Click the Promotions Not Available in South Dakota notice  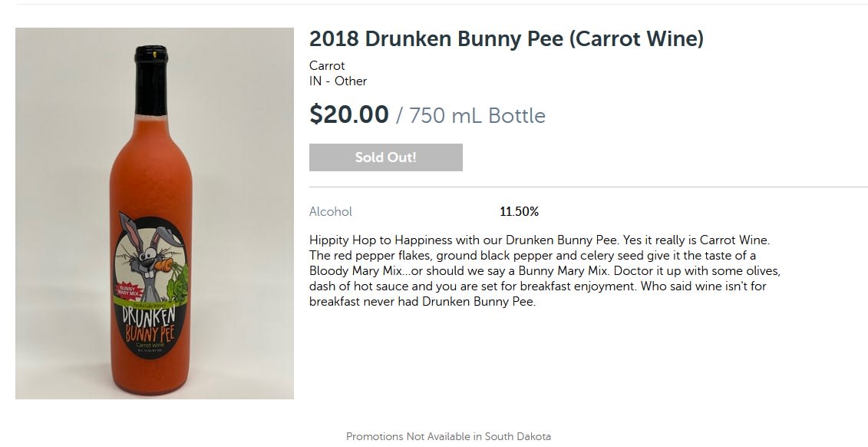[x=448, y=436]
